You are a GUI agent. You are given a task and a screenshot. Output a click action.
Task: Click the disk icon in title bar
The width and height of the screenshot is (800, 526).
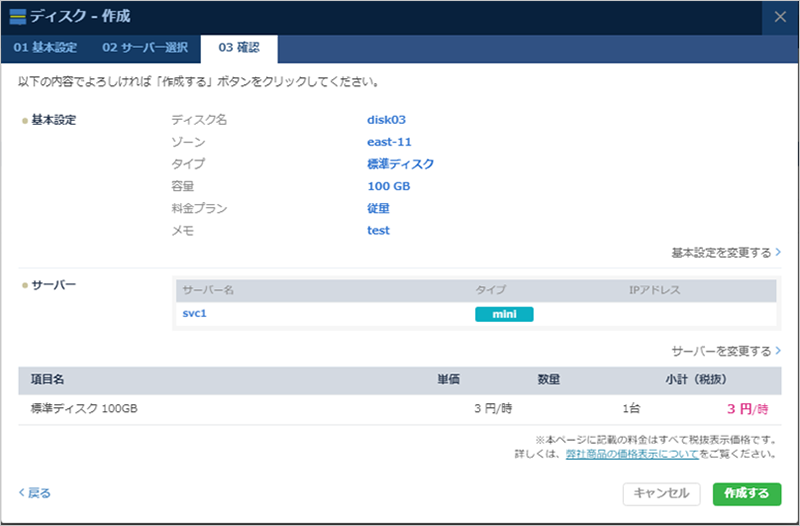(18, 17)
